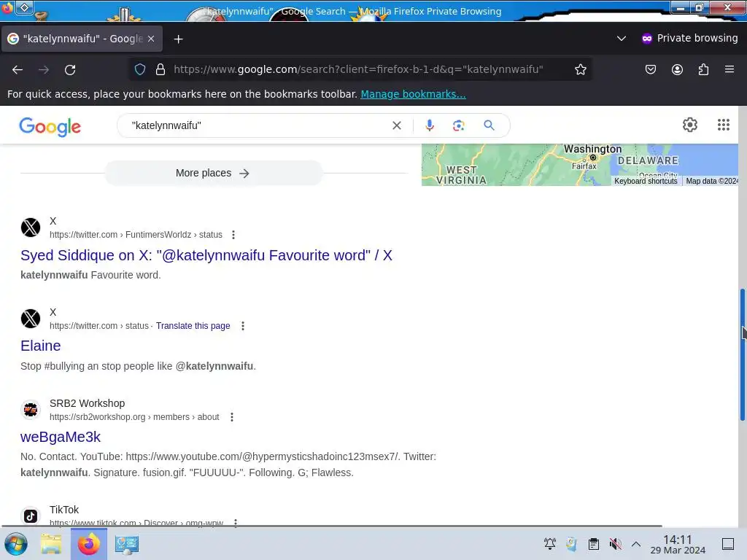Image resolution: width=747 pixels, height=560 pixels.
Task: Open the taskbar Start menu
Action: (x=16, y=544)
